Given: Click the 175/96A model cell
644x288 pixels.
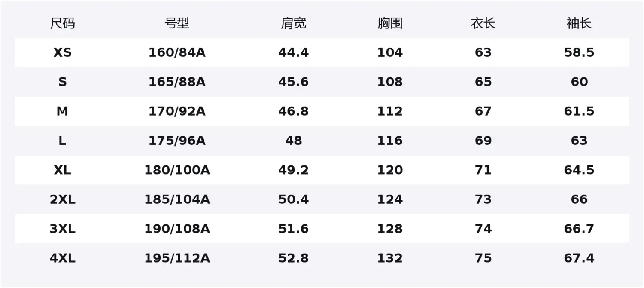Looking at the screenshot, I should point(177,141).
